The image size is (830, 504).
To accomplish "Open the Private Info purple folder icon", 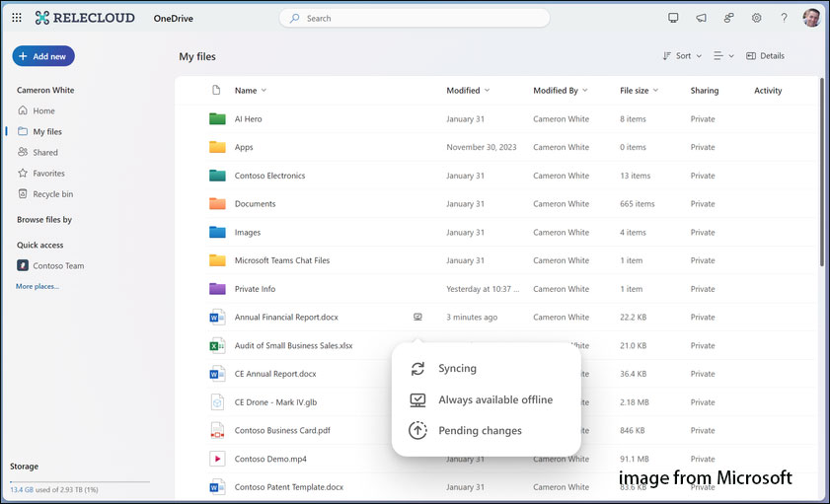I will point(217,289).
